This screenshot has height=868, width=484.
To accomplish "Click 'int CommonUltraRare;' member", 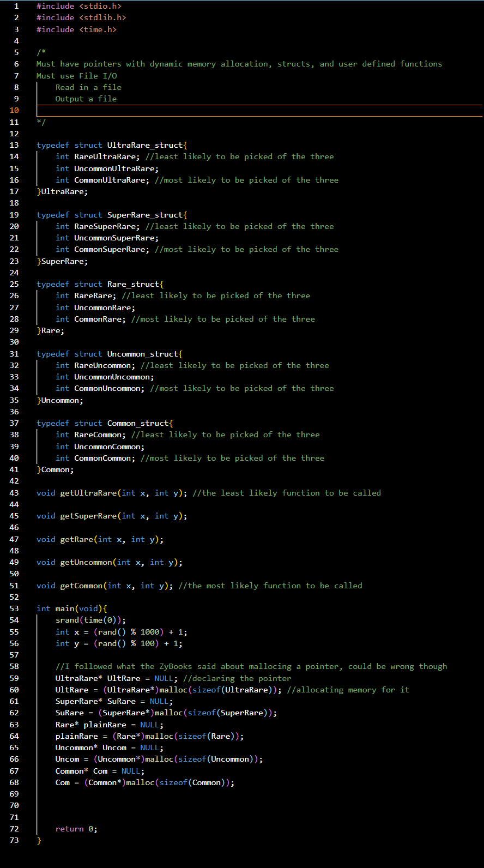I will pos(102,180).
